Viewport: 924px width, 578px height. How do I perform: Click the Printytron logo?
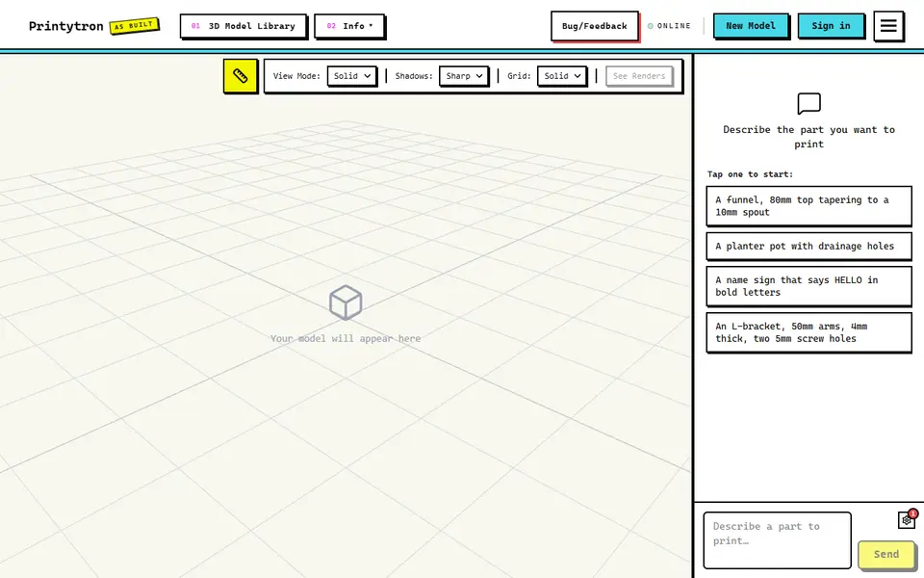click(x=66, y=26)
